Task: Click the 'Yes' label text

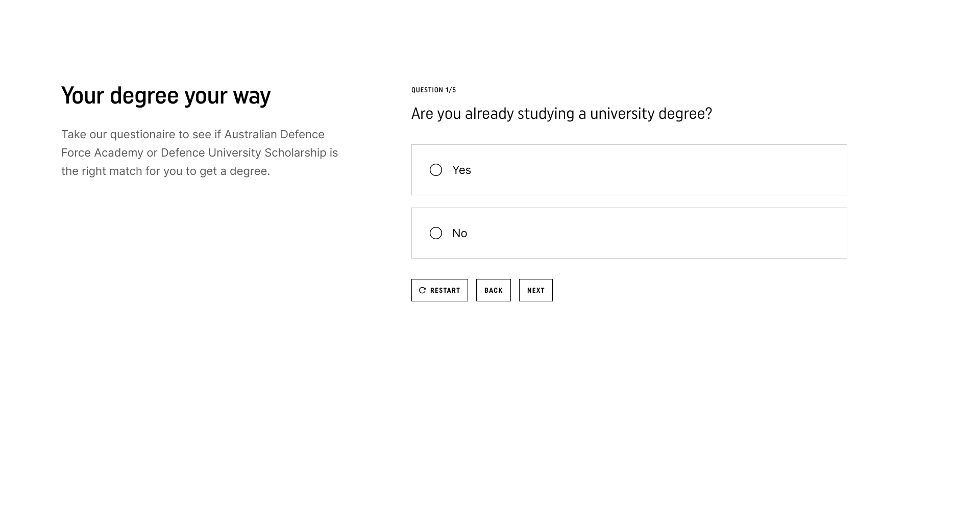Action: coord(461,170)
